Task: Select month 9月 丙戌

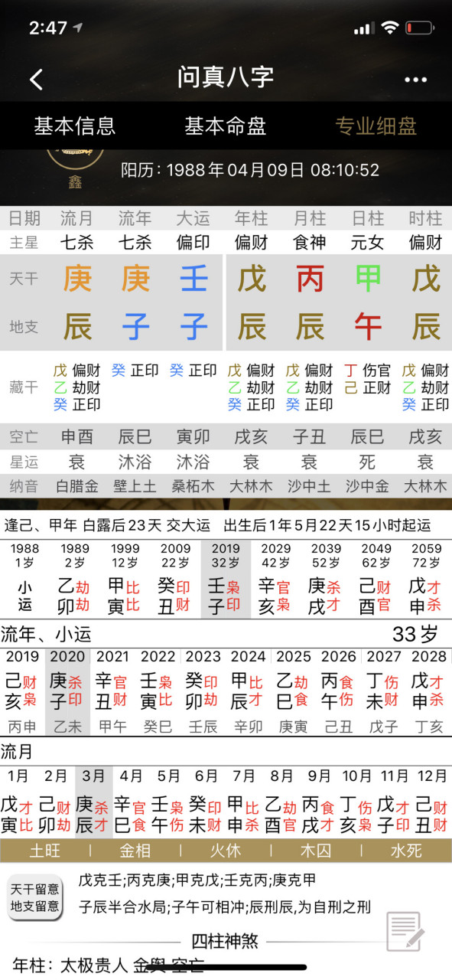Action: coord(320,802)
